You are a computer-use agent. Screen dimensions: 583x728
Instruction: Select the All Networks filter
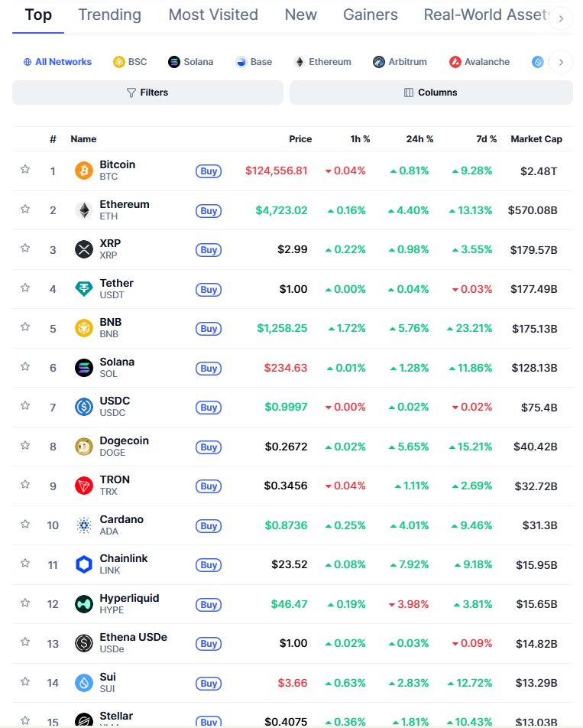[x=57, y=62]
